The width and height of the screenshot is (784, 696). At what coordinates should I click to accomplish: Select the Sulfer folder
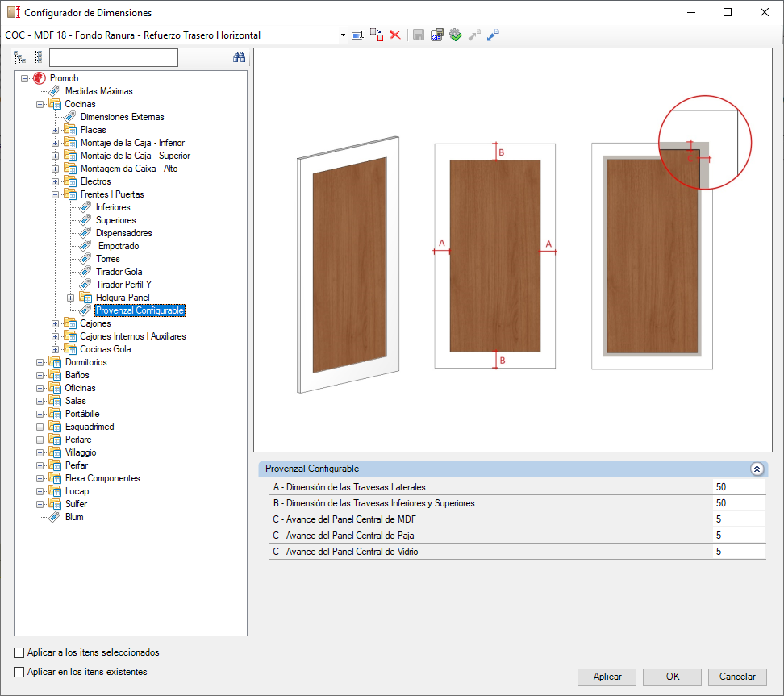point(76,505)
